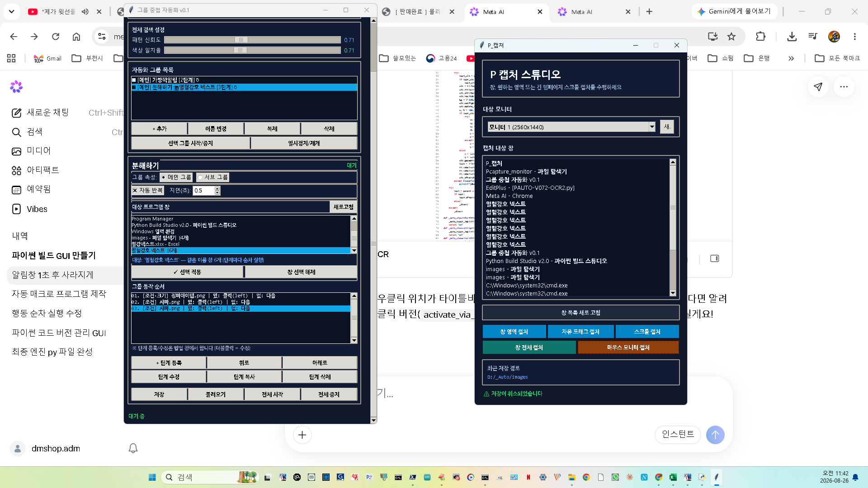868x488 pixels.
Task: Open Chrome extensions puzzle icon
Action: (x=761, y=37)
